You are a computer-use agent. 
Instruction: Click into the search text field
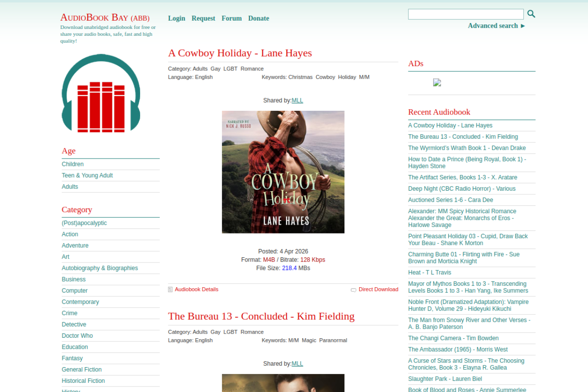pyautogui.click(x=465, y=14)
